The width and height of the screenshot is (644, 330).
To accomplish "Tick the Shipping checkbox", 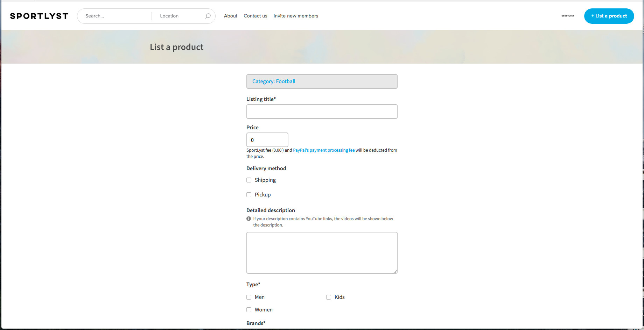I will (x=249, y=180).
